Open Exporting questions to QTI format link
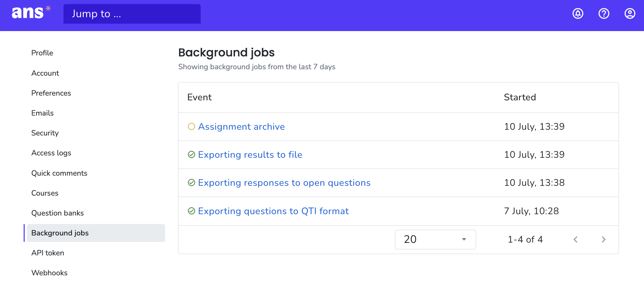 click(273, 211)
